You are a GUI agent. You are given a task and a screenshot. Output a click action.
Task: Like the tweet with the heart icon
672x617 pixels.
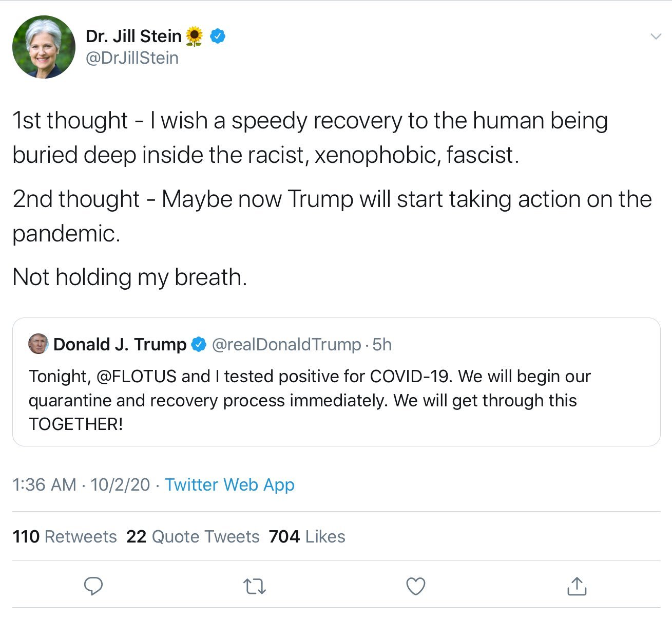[x=415, y=586]
